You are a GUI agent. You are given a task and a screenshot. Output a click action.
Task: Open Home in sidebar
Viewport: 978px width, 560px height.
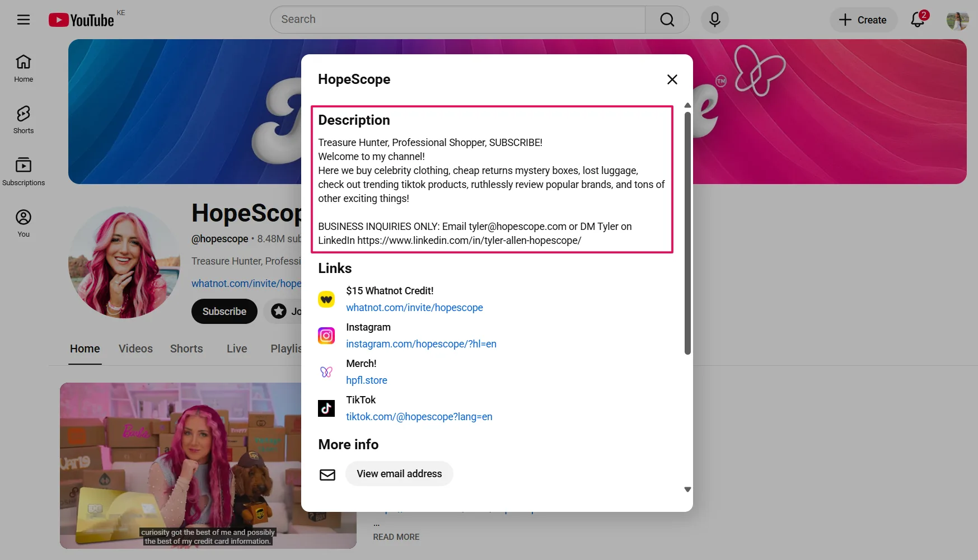24,68
